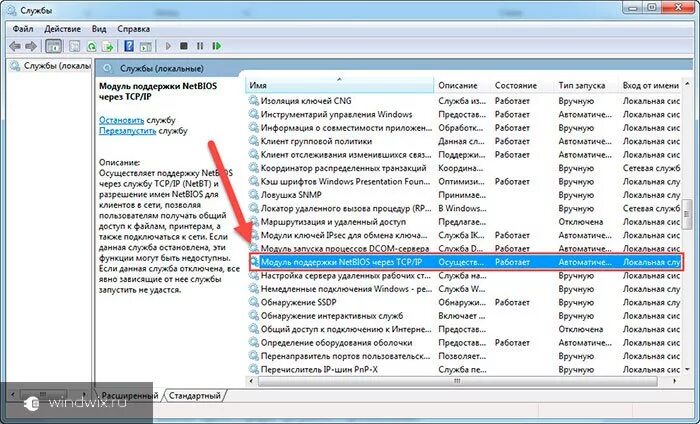Click the Refresh toolbar icon
The image size is (700, 424).
[92, 46]
